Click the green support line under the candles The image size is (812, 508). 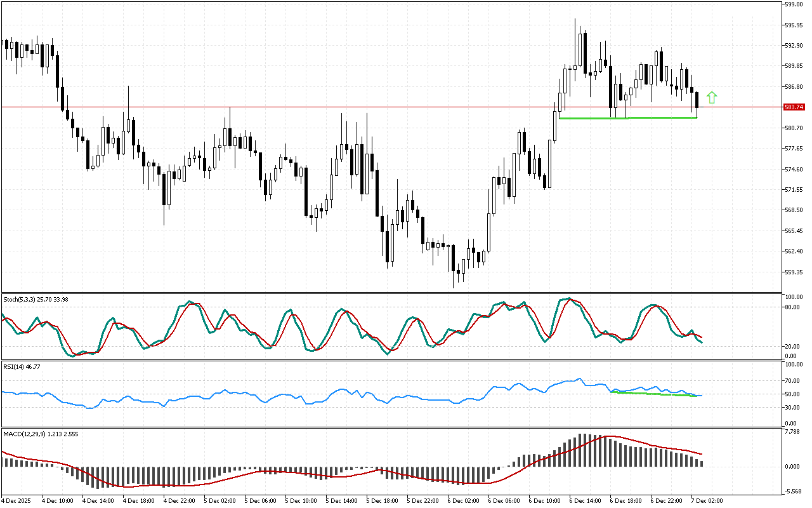660,117
